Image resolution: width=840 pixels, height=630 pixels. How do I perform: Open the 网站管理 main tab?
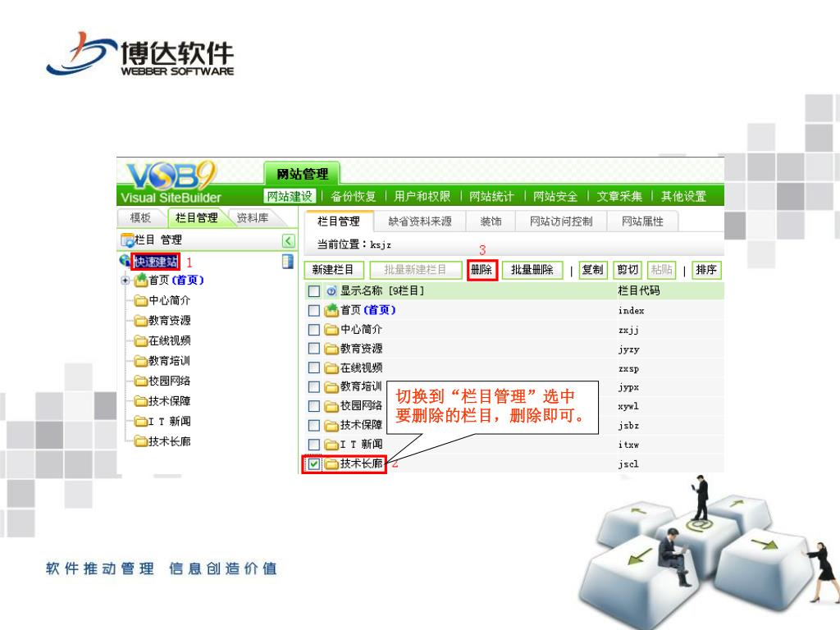(x=302, y=174)
